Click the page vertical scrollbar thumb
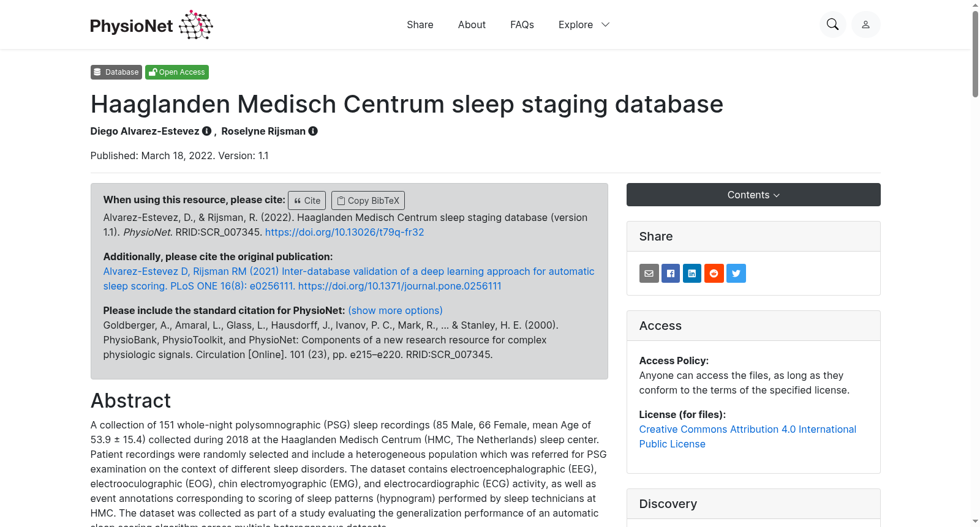The width and height of the screenshot is (980, 527). tap(975, 54)
